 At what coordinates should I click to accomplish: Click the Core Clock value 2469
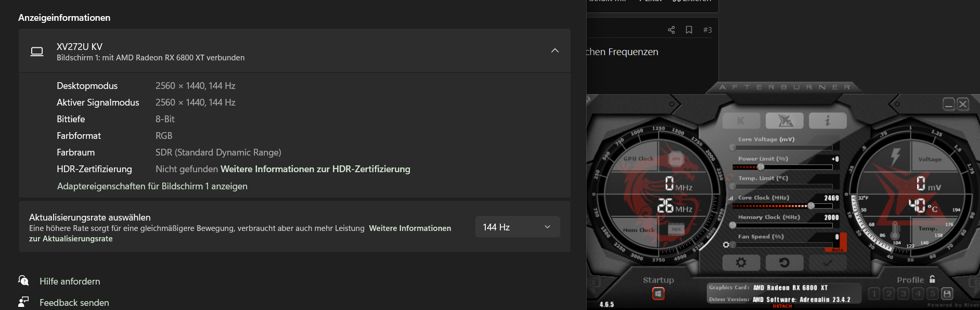(x=831, y=198)
